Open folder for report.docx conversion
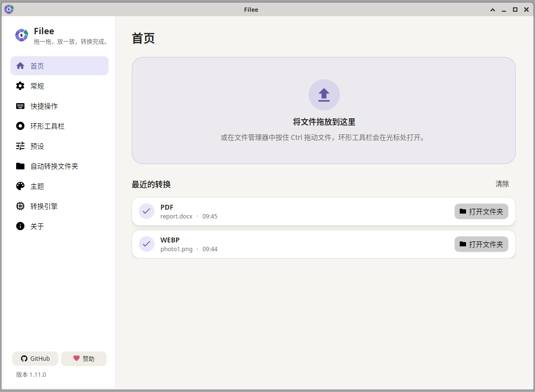Screen dimensions: 535x392 point(481,211)
